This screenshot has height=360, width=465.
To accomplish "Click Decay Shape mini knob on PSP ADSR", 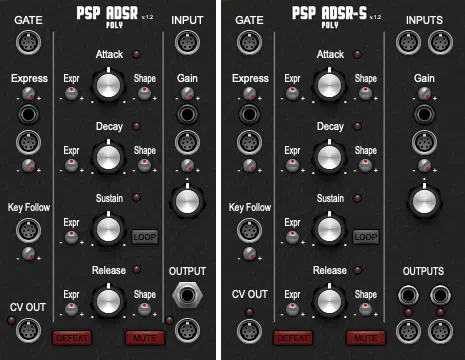I will 144,166.
